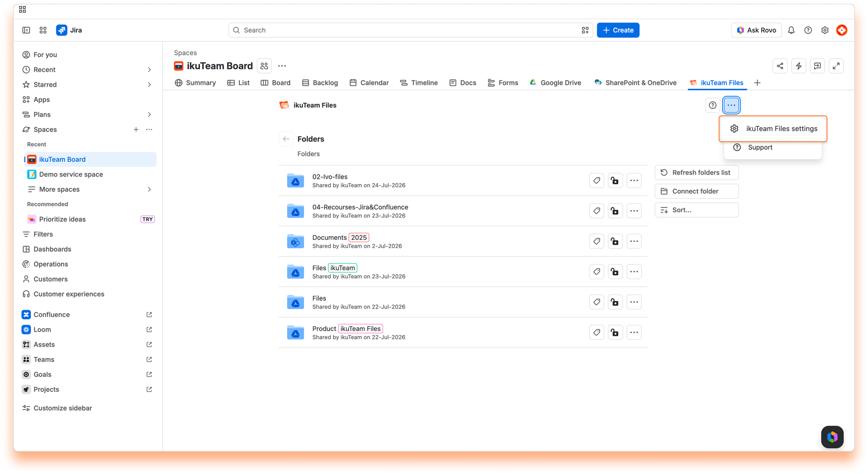
Task: Click the ikuTeam Files help icon
Action: click(713, 105)
